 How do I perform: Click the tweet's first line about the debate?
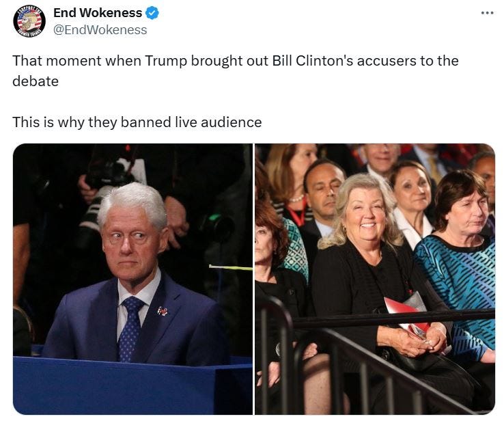coord(236,61)
